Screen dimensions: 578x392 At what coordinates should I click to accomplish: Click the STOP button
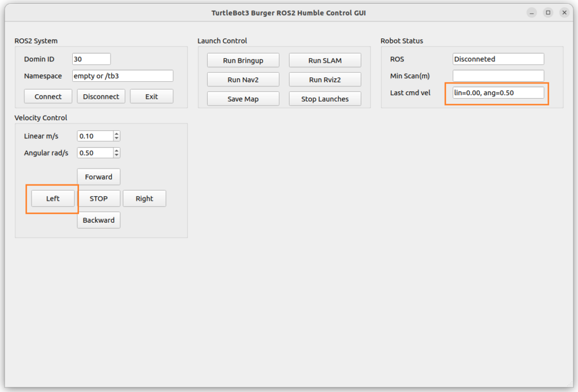(x=98, y=199)
